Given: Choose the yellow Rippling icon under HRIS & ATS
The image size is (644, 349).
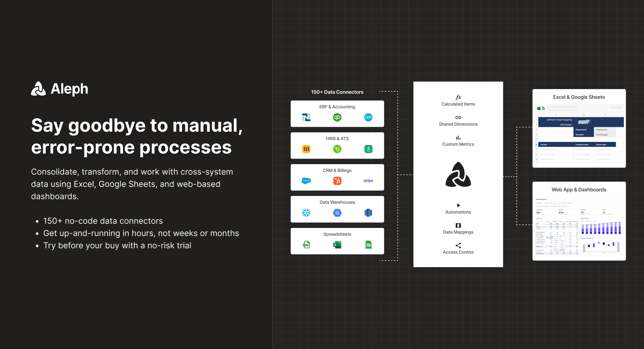Looking at the screenshot, I should [306, 149].
